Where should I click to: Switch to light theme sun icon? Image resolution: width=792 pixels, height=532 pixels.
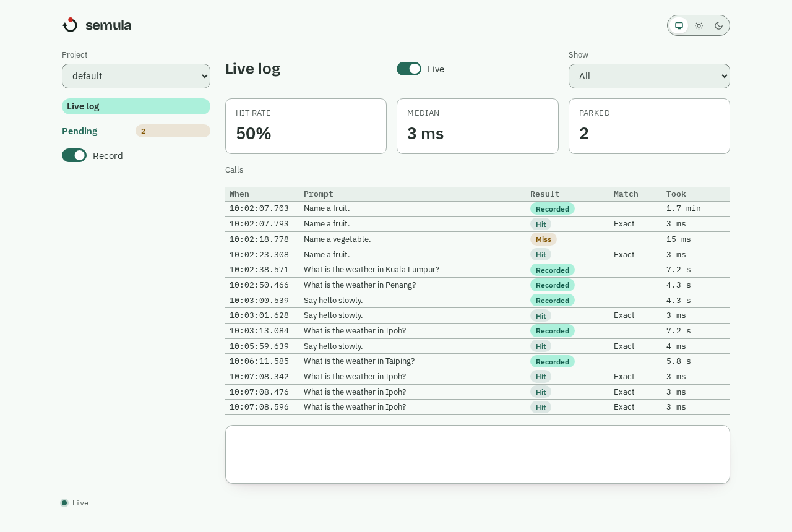(699, 25)
